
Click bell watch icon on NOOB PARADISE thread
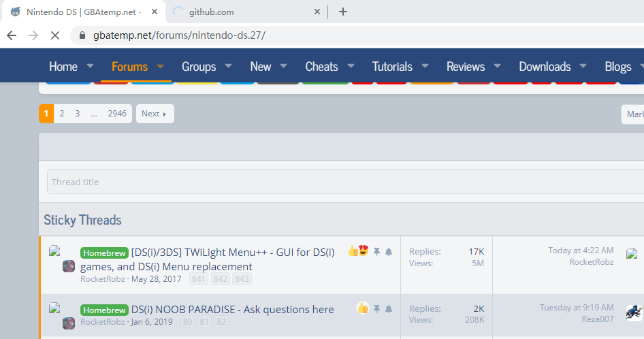[389, 308]
